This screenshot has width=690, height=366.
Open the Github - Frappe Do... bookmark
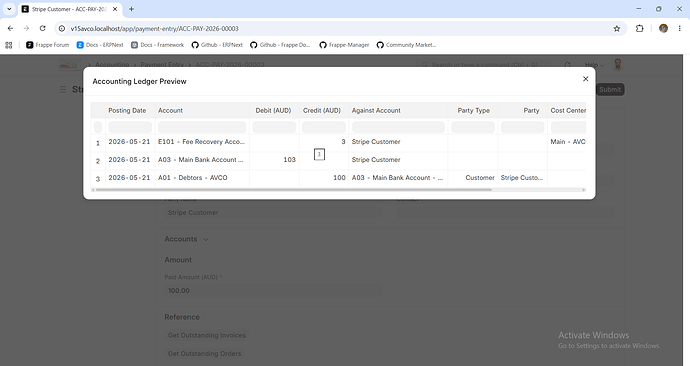(280, 45)
